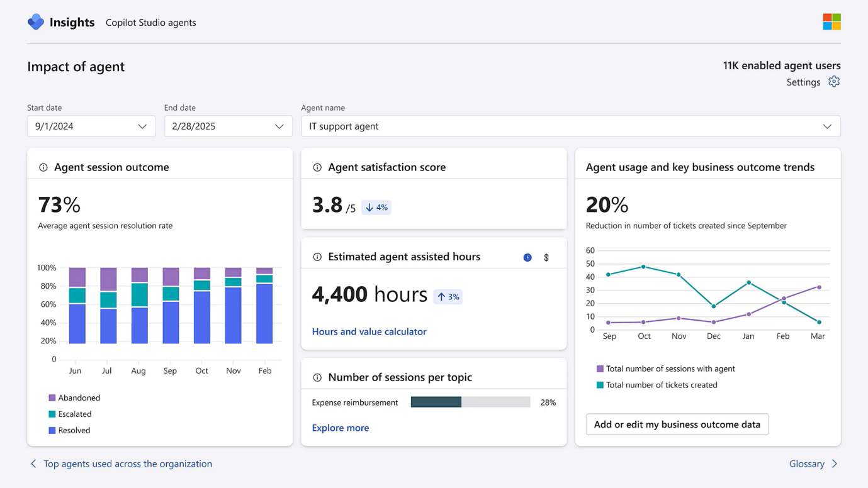Screen dimensions: 868x488
Task: Click info icon beside Agent session outcome
Action: [x=43, y=167]
